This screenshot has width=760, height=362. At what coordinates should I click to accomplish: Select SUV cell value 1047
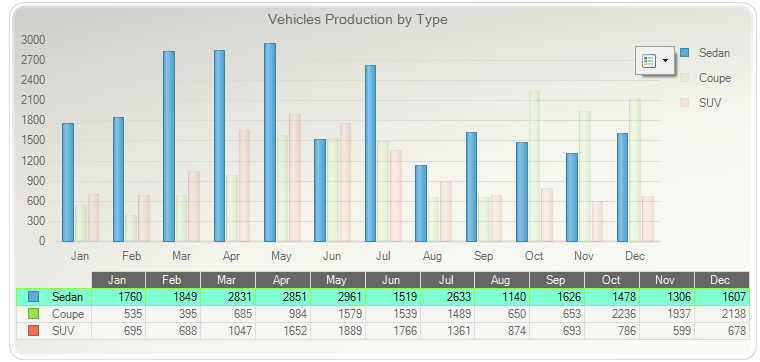coord(228,331)
